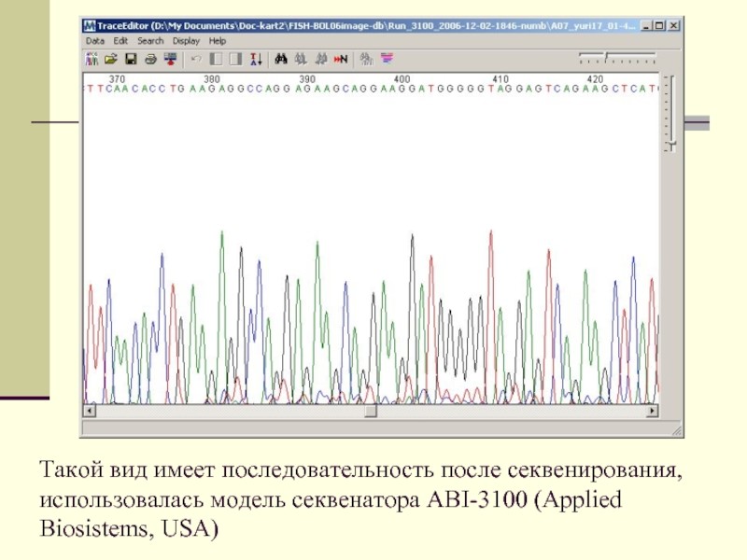The width and height of the screenshot is (747, 560).
Task: Click the Undo arrow icon
Action: (196, 60)
